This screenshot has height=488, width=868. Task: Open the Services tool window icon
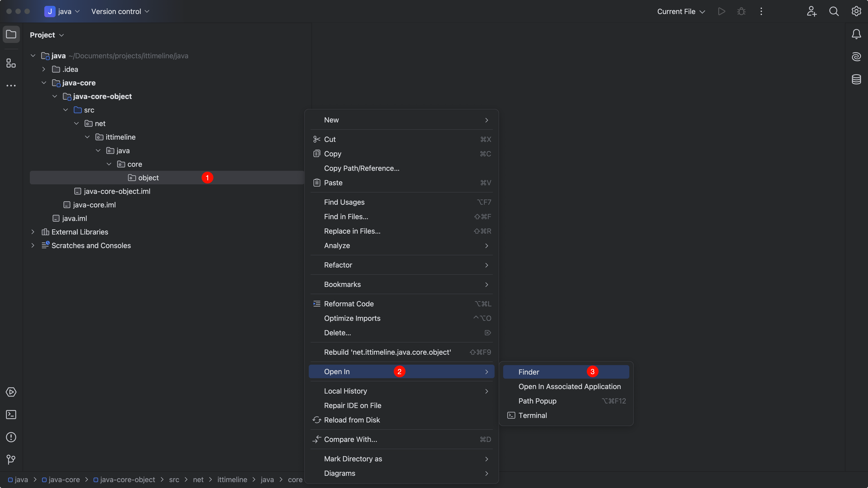tap(11, 392)
